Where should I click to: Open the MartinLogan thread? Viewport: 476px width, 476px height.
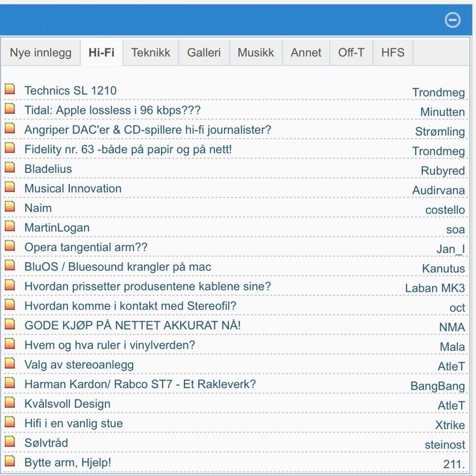point(57,228)
